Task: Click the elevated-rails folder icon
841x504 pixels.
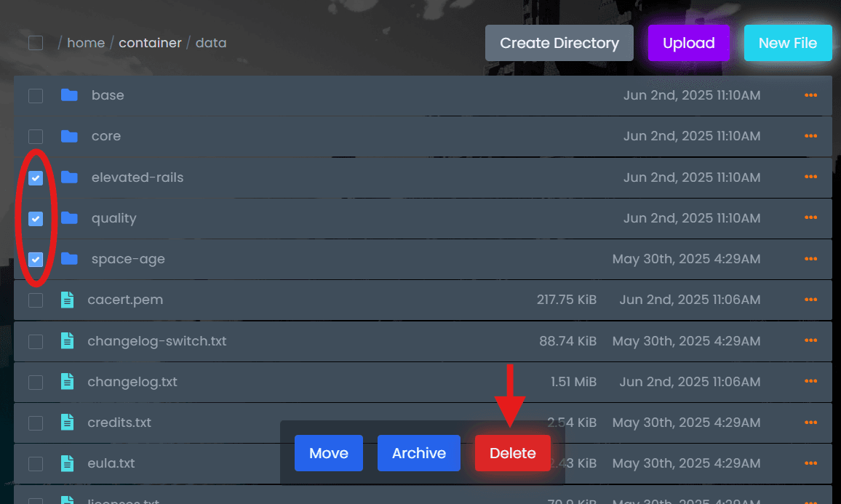Action: 69,177
